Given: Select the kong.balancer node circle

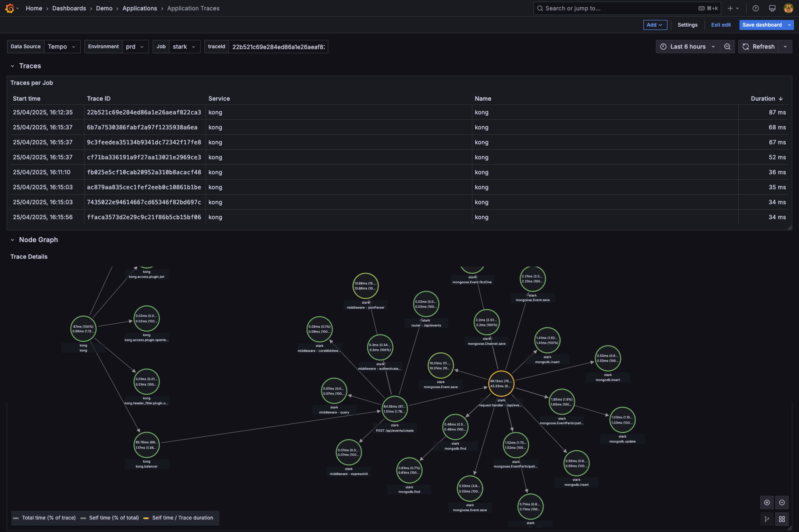Looking at the screenshot, I should coord(146,445).
